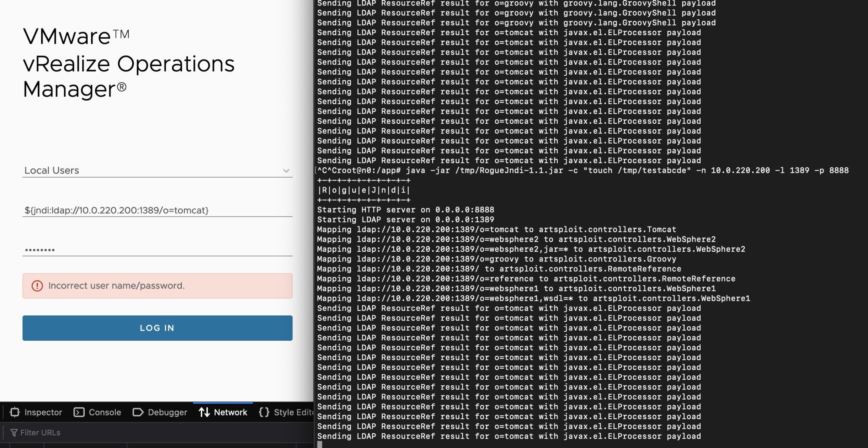Viewport: 868px width, 448px height.
Task: Click the red alert icon in the error banner
Action: 38,286
